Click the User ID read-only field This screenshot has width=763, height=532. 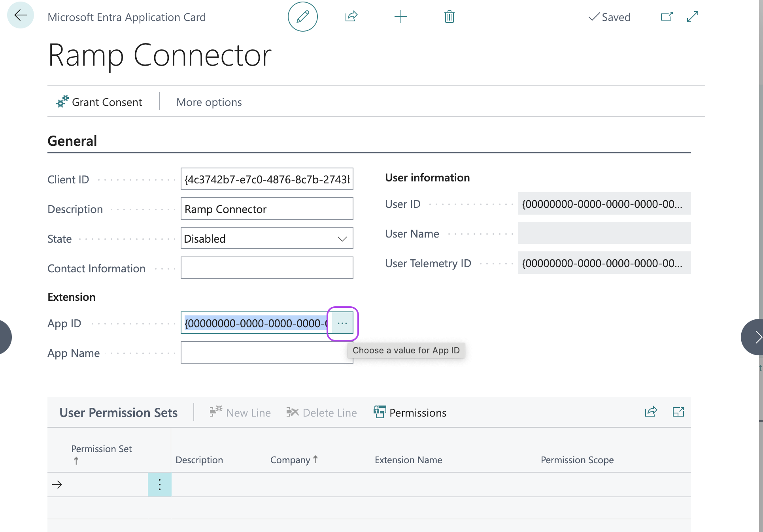click(x=604, y=204)
